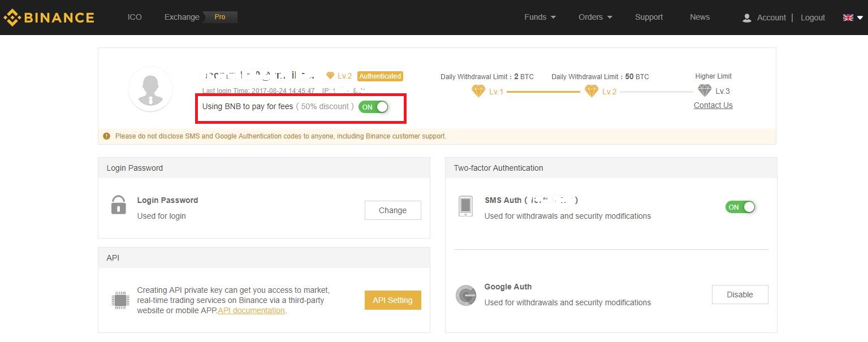Click the Authenticated badge

[380, 76]
